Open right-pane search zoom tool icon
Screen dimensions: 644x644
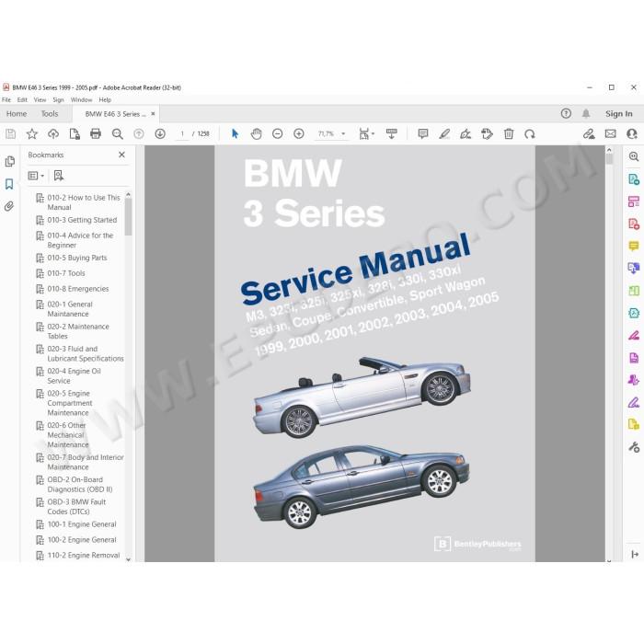click(634, 156)
